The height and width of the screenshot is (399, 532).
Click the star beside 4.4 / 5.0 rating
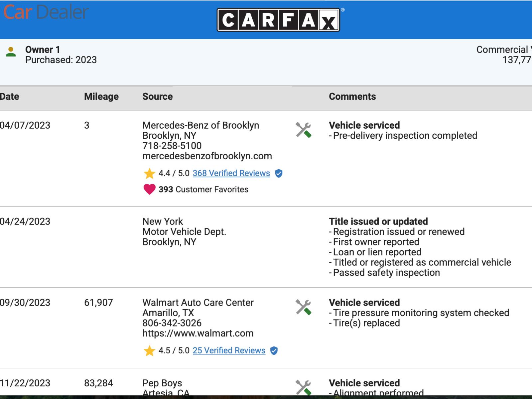click(149, 173)
